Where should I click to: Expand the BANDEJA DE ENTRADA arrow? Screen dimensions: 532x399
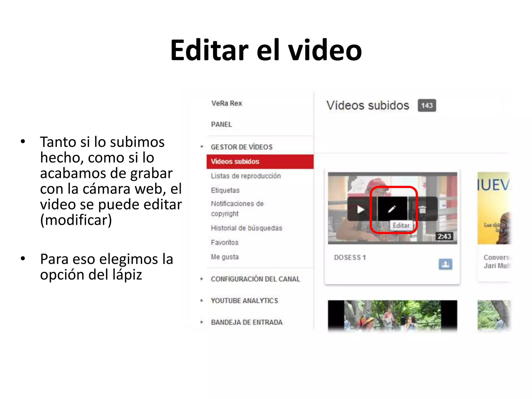tap(202, 322)
